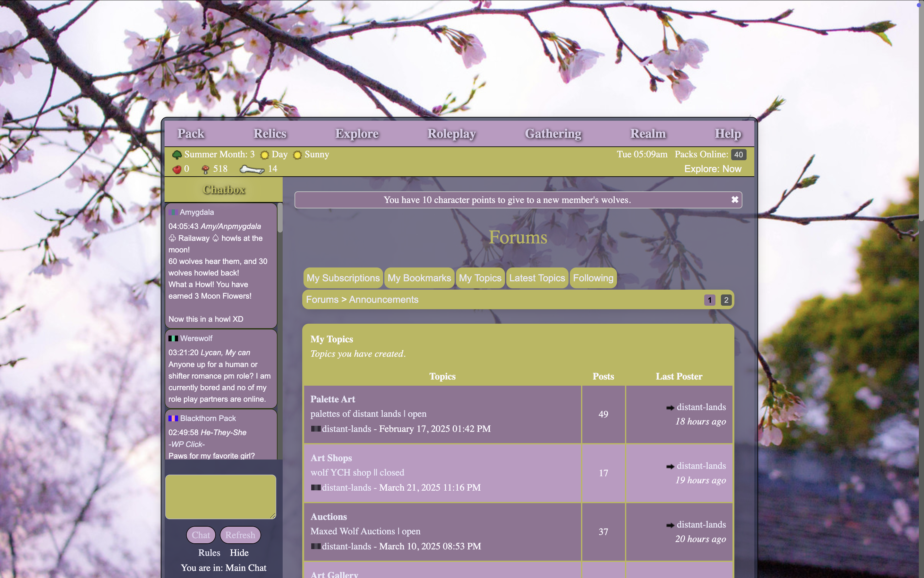
Task: Go to forum page 2
Action: click(726, 300)
